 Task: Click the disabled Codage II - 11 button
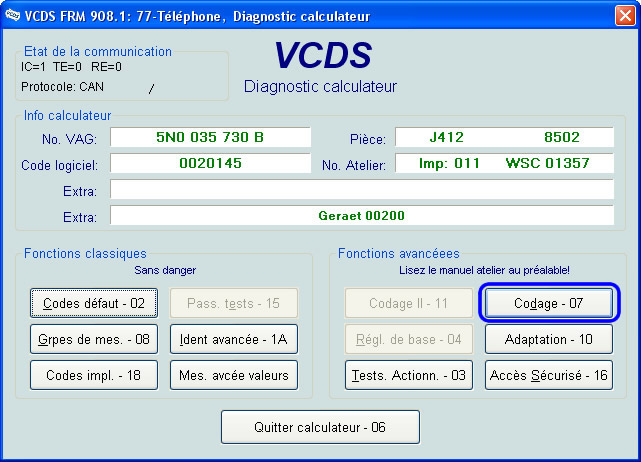coord(409,303)
